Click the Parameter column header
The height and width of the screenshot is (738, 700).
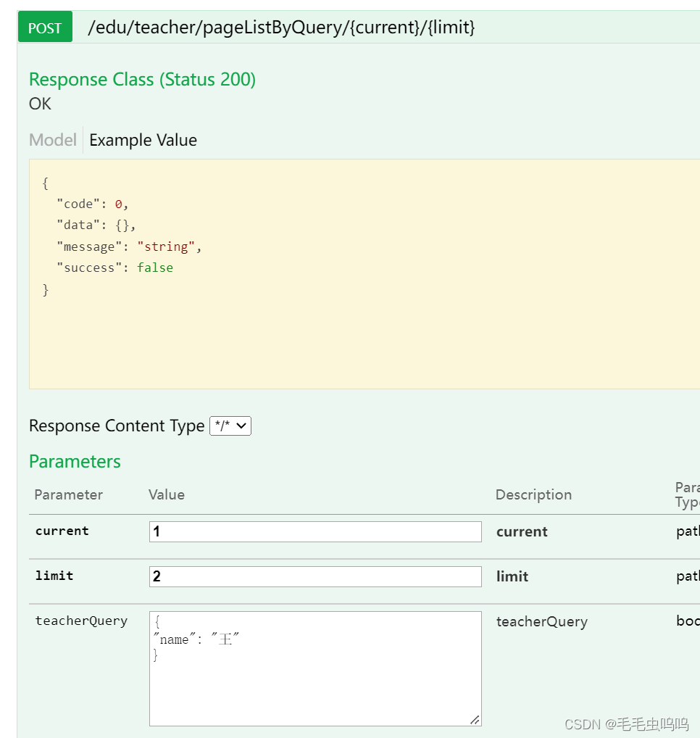click(68, 494)
